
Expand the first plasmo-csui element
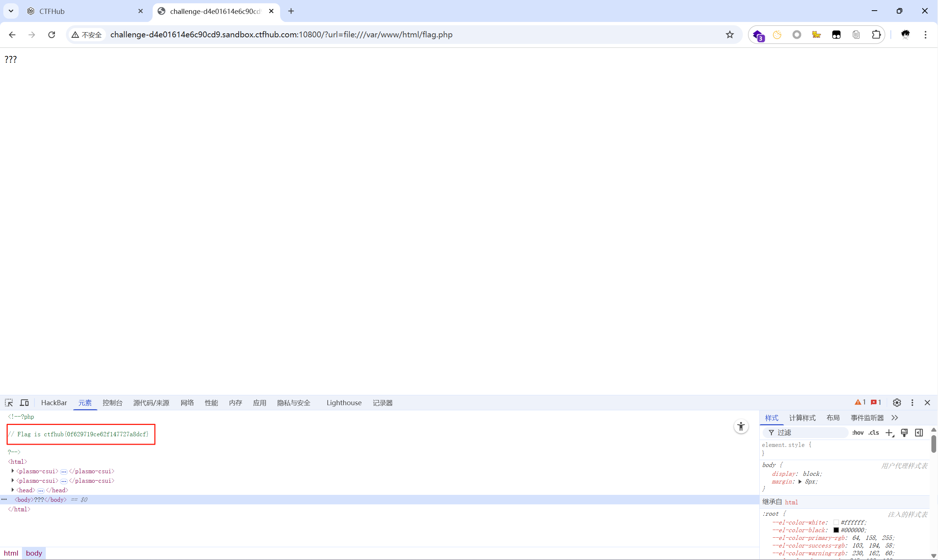click(x=13, y=471)
